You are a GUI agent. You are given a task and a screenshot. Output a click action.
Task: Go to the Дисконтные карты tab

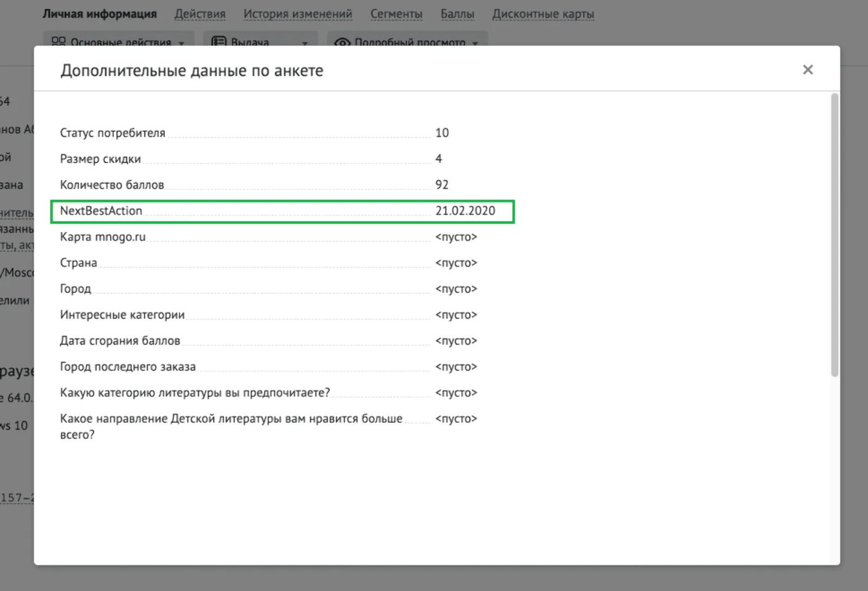tap(543, 14)
